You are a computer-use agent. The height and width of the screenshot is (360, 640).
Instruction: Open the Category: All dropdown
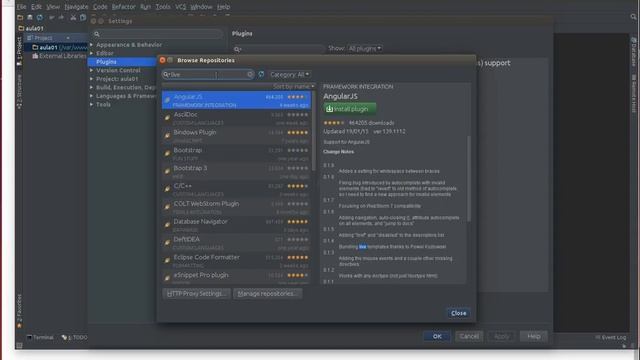289,74
